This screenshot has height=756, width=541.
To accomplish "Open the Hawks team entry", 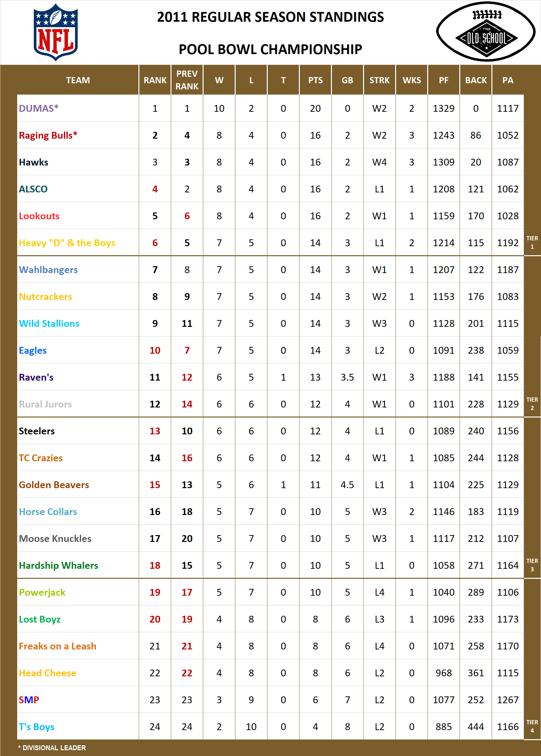I will click(x=34, y=162).
